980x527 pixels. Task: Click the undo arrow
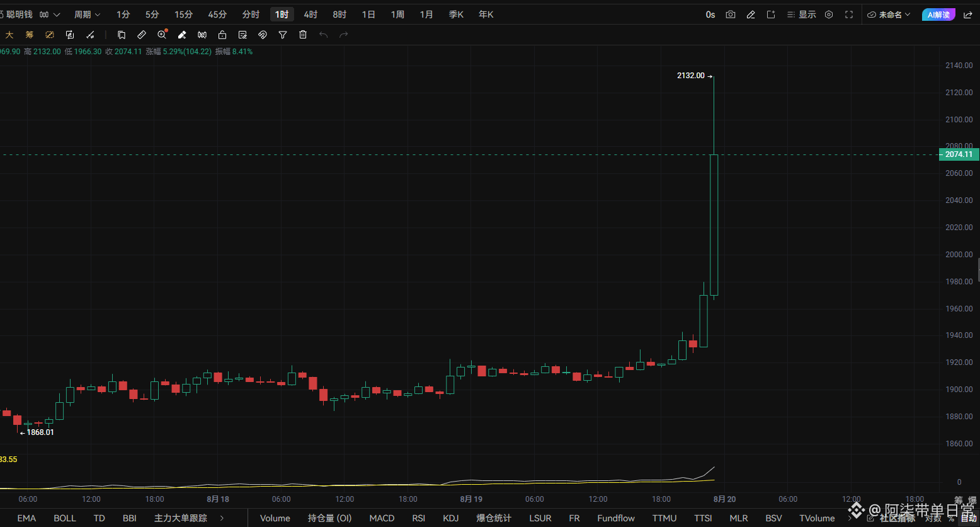323,35
